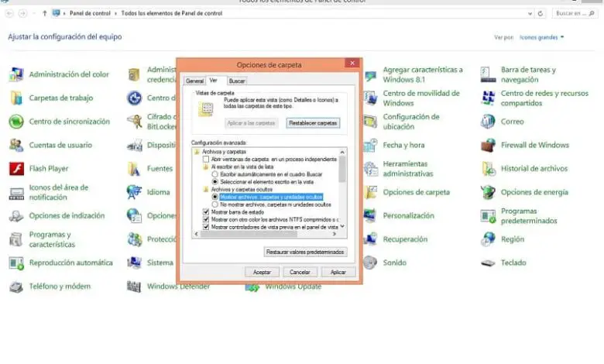The height and width of the screenshot is (364, 604).
Task: Open the Personalización link
Action: 408,216
